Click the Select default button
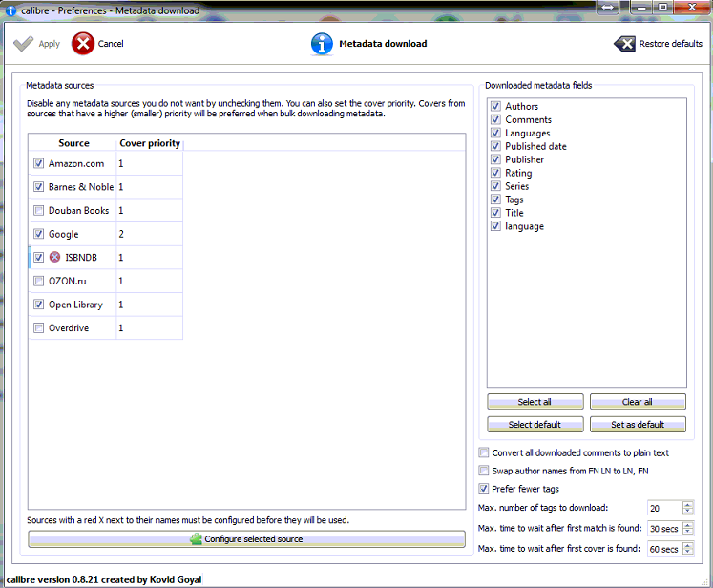Image resolution: width=713 pixels, height=588 pixels. 535,424
